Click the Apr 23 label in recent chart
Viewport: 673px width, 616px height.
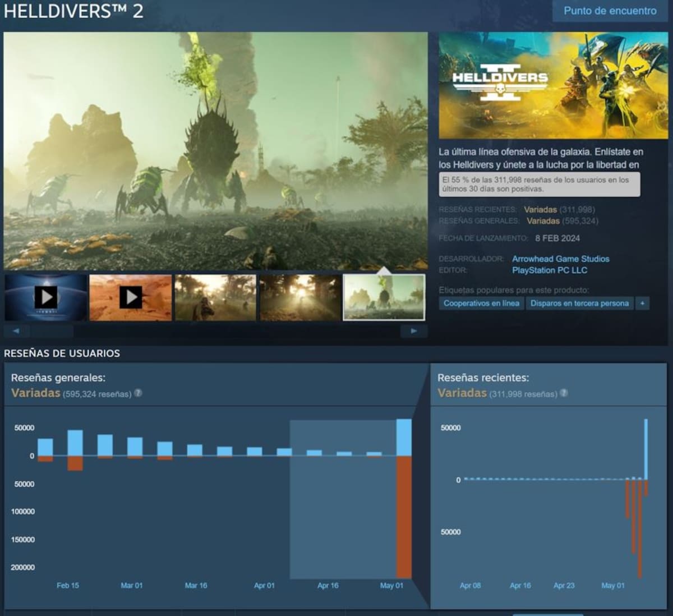pos(564,585)
